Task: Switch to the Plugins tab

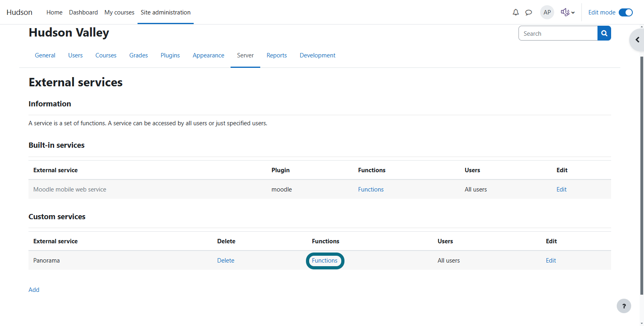Action: pos(170,55)
